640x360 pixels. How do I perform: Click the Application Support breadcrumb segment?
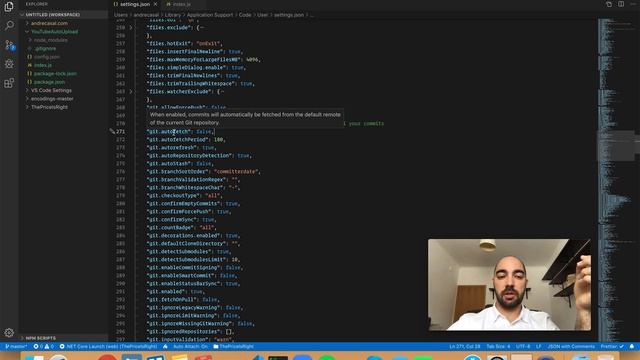pos(210,15)
